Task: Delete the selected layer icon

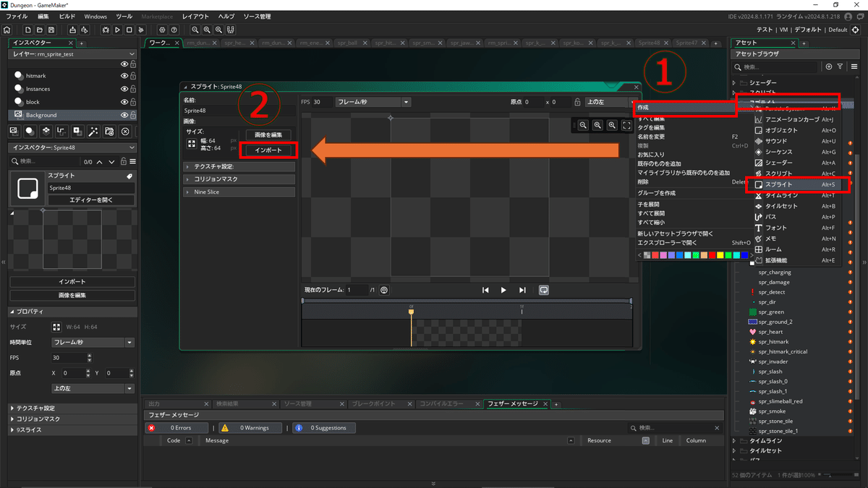Action: point(125,131)
